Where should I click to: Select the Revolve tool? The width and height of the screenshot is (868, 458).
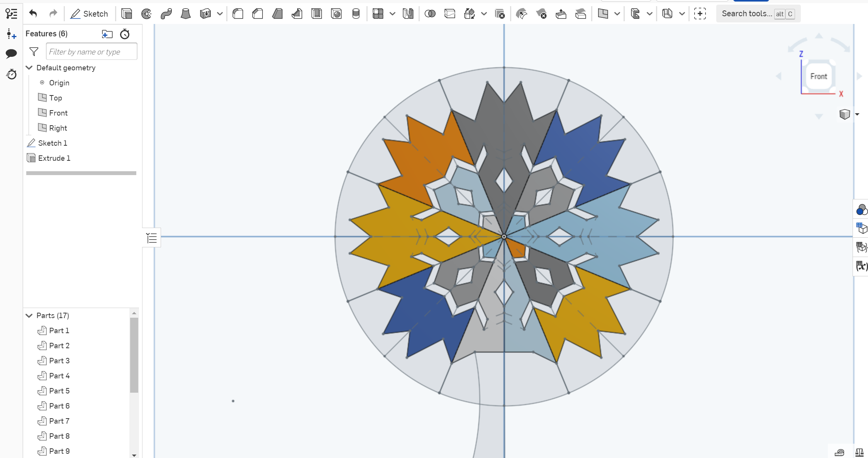point(146,14)
